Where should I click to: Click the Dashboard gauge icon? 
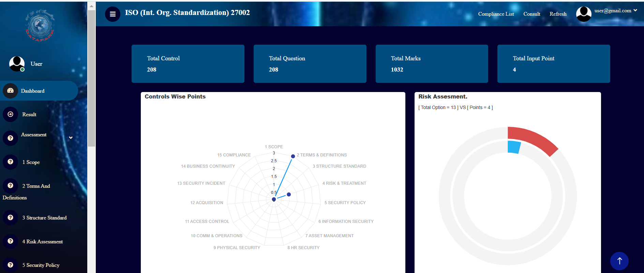coord(10,91)
